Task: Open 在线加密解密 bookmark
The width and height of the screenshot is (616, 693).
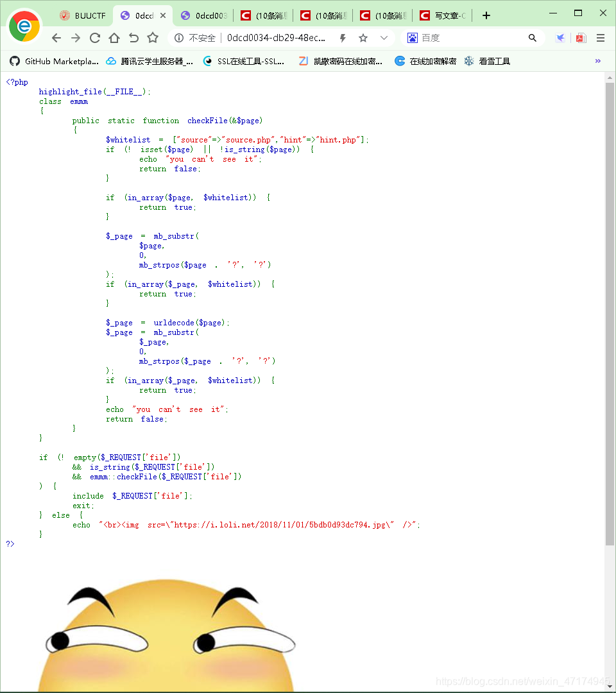Action: pos(426,61)
